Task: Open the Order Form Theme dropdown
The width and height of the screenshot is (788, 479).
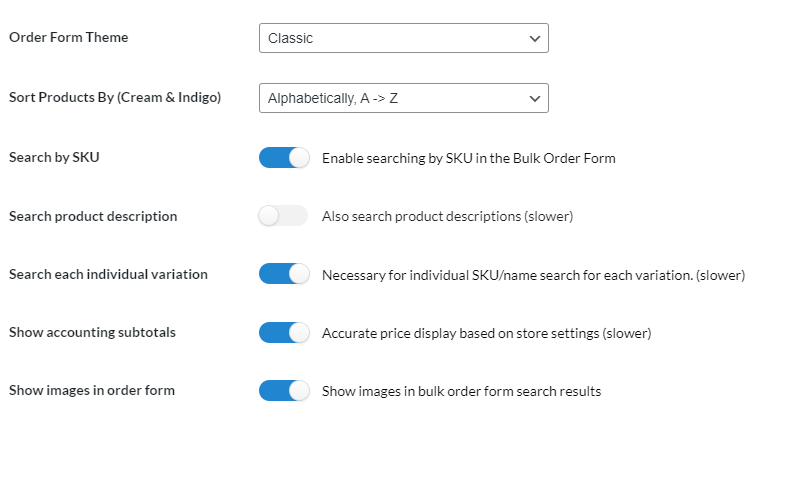Action: [x=404, y=38]
